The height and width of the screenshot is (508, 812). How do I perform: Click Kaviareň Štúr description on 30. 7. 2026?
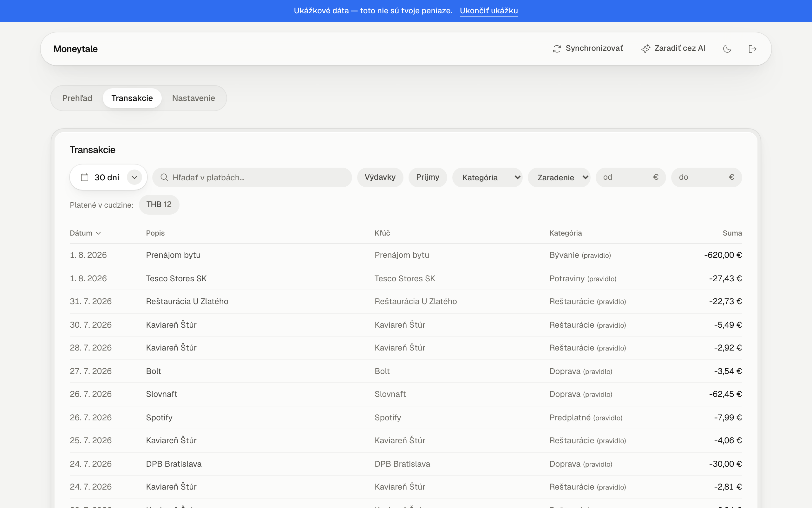[171, 325]
